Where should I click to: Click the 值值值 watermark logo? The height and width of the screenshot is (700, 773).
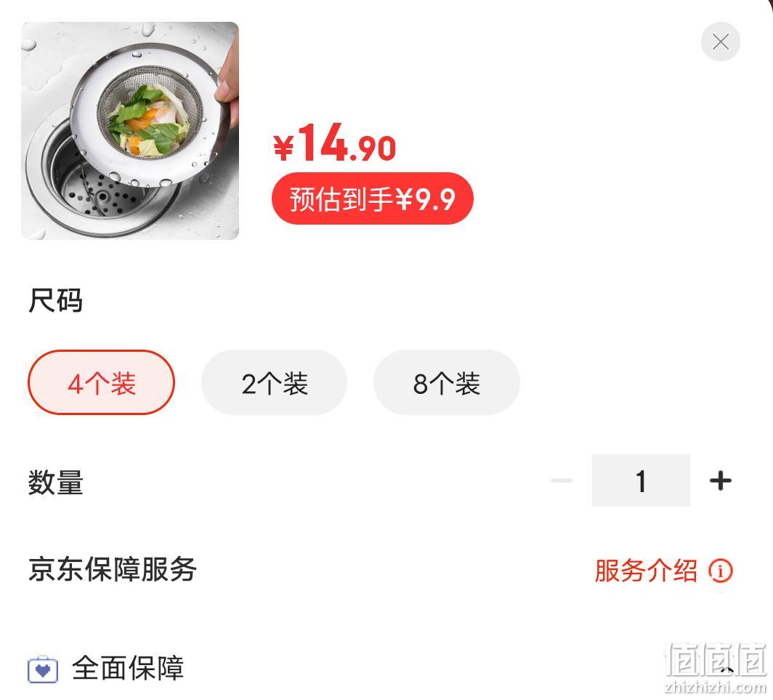715,659
